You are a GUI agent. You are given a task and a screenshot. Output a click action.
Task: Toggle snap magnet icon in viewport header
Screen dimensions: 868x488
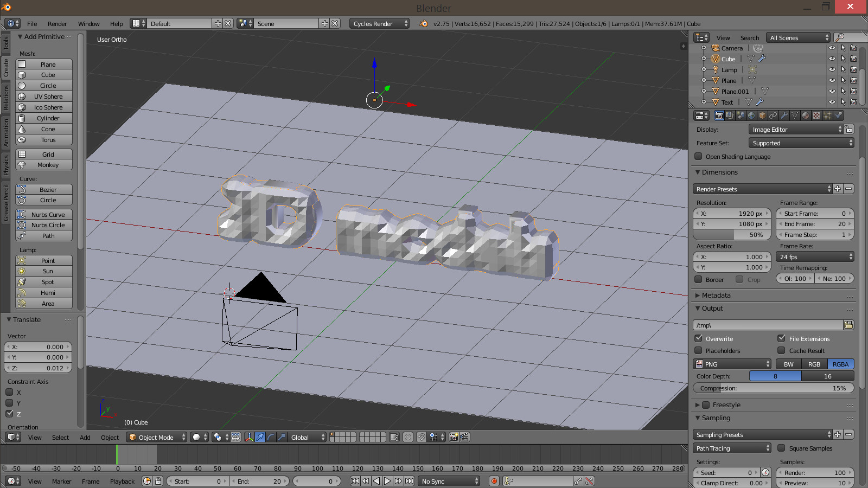click(422, 437)
